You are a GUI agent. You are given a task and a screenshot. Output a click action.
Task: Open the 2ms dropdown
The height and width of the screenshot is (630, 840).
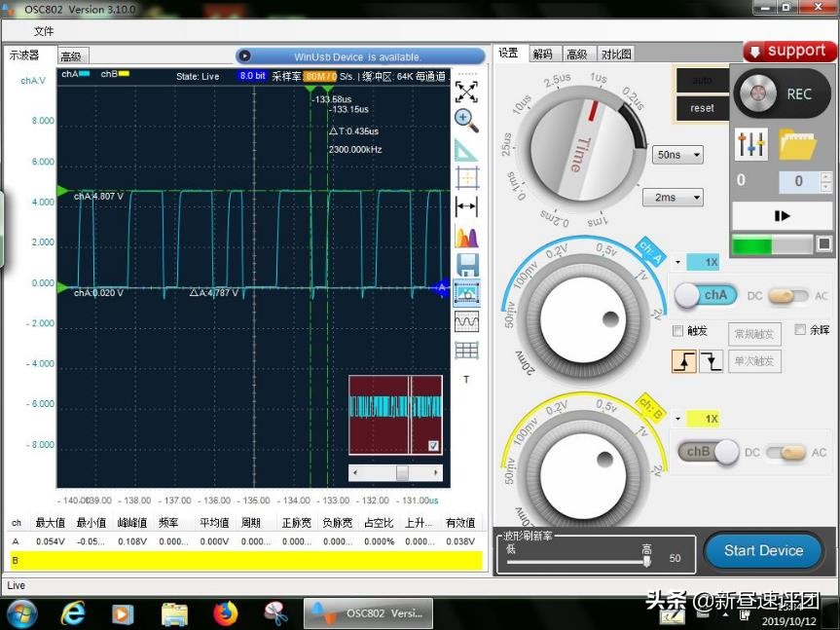tap(672, 198)
